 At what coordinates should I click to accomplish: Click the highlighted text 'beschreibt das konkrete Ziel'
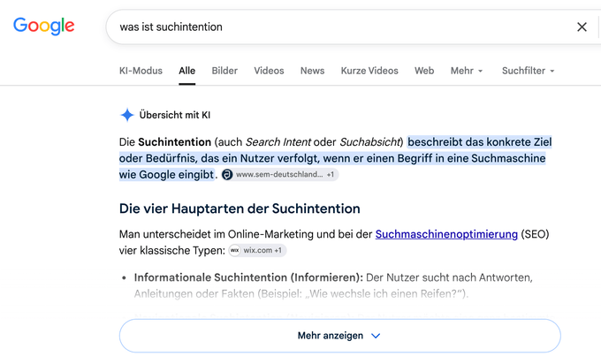(480, 142)
